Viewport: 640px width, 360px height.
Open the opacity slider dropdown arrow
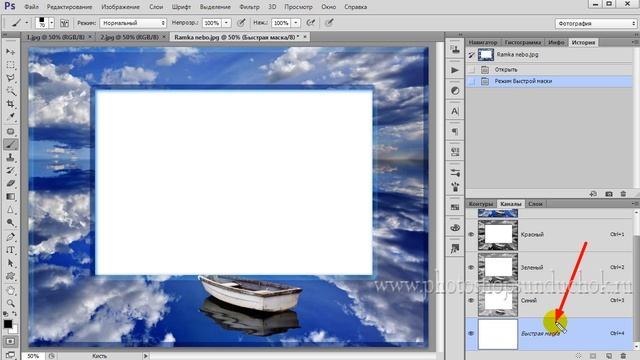tap(227, 23)
